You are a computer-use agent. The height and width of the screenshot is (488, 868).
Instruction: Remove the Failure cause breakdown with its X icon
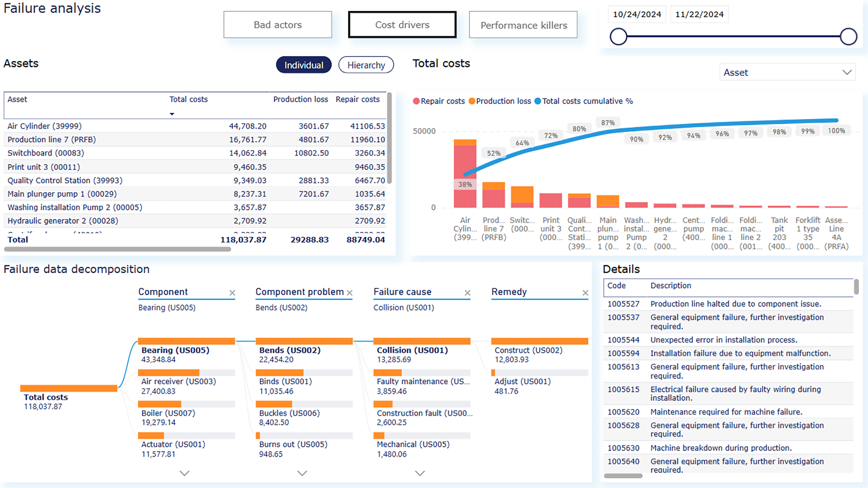468,293
